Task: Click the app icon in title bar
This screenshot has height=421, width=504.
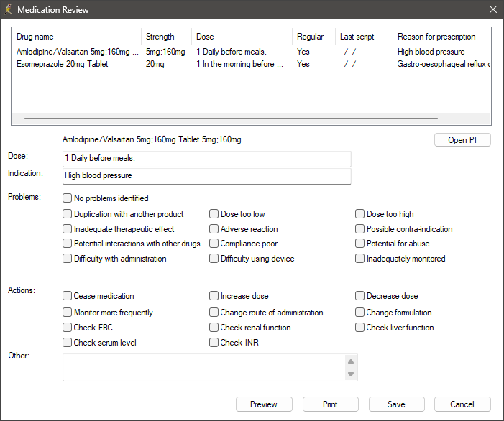Action: [x=9, y=9]
